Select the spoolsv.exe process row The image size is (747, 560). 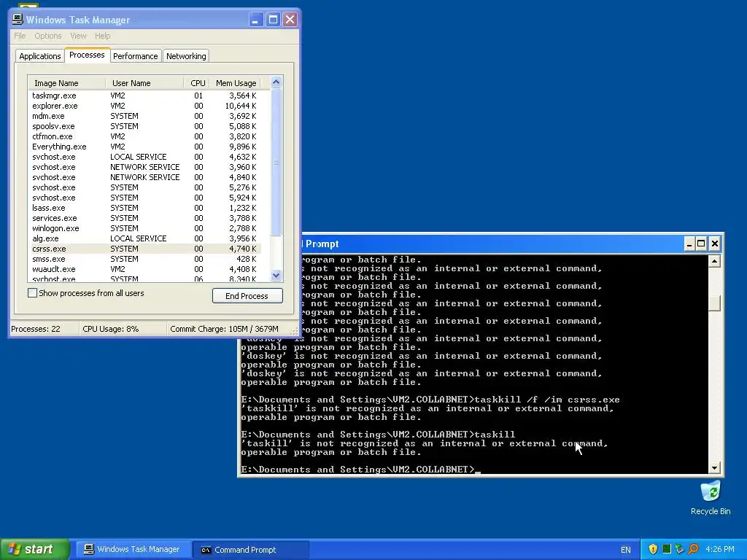coord(144,126)
